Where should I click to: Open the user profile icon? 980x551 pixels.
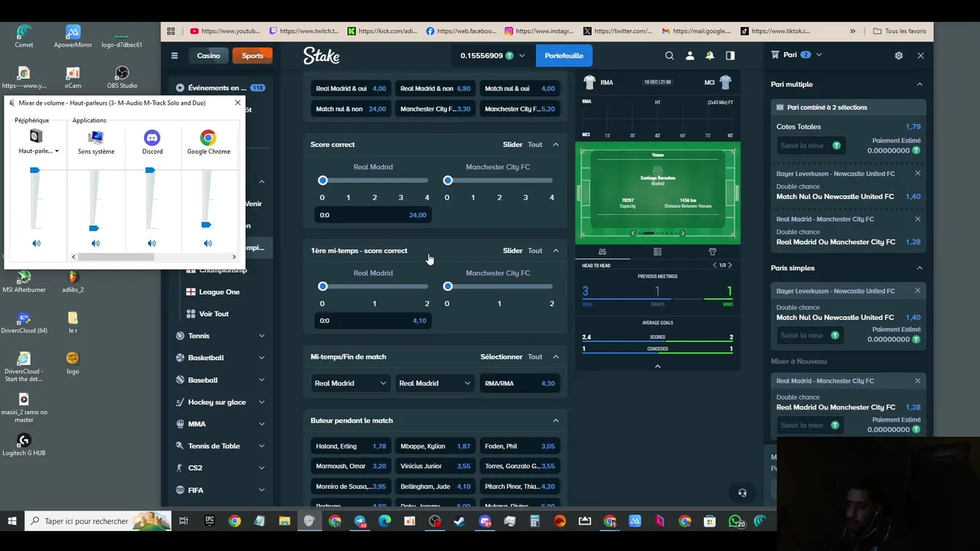coord(690,55)
